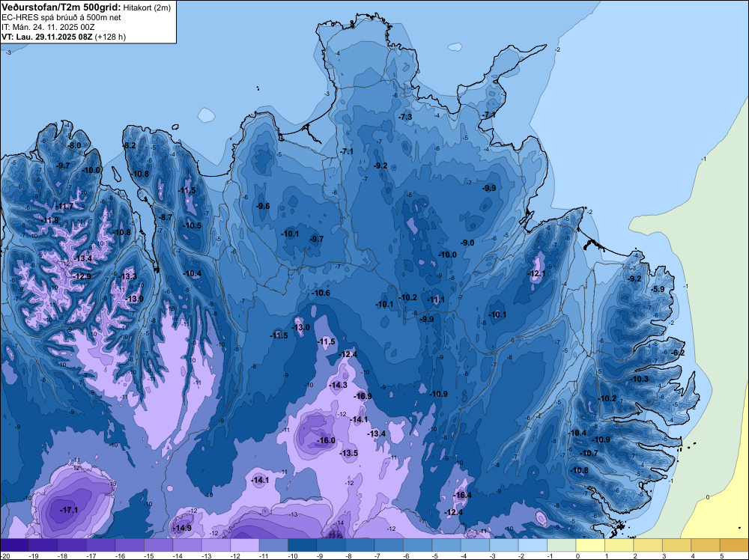Click the -10.7 temperature label
The width and height of the screenshot is (749, 560).
tap(589, 453)
